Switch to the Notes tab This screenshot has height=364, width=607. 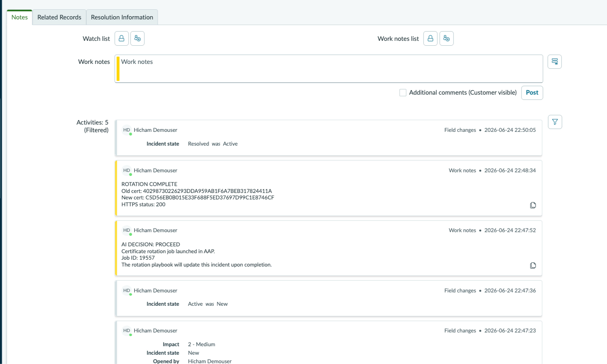(x=19, y=17)
